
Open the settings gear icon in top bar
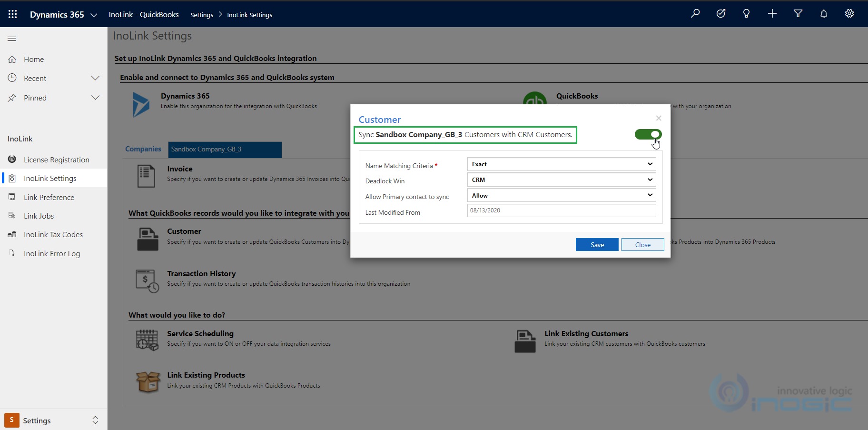point(849,14)
